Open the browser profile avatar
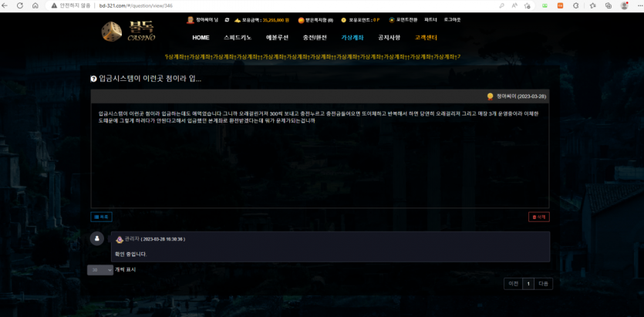The width and height of the screenshot is (644, 317). coord(624,5)
